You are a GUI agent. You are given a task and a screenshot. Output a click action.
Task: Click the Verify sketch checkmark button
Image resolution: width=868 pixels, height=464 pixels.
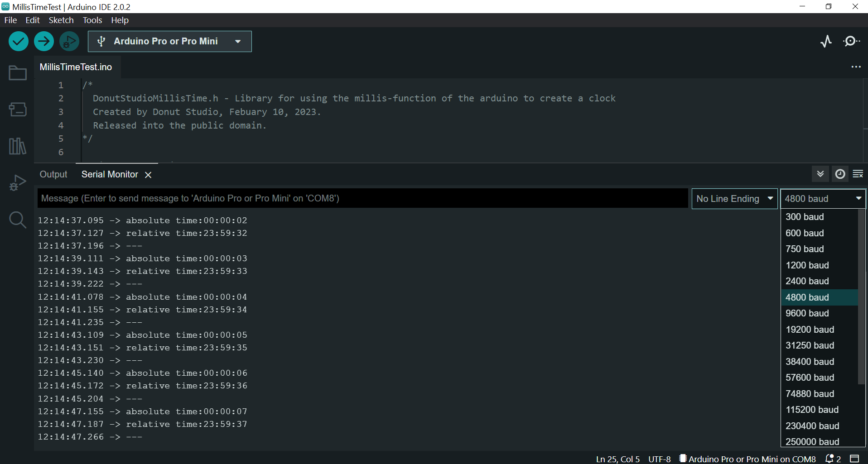[19, 41]
